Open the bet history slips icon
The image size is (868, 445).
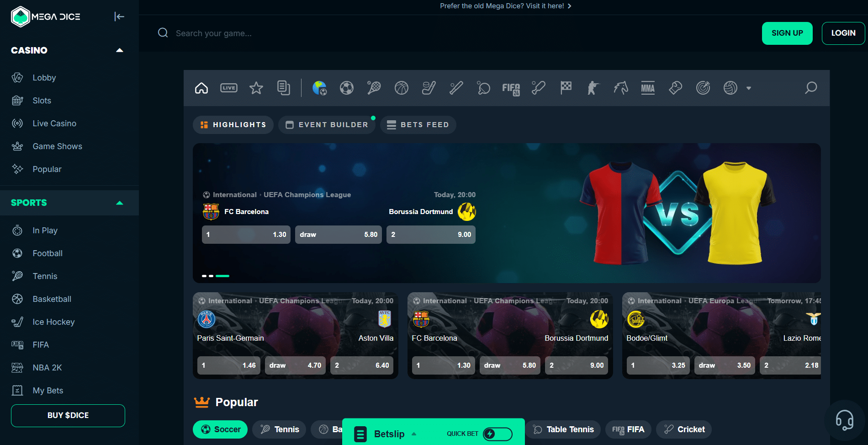click(x=284, y=88)
